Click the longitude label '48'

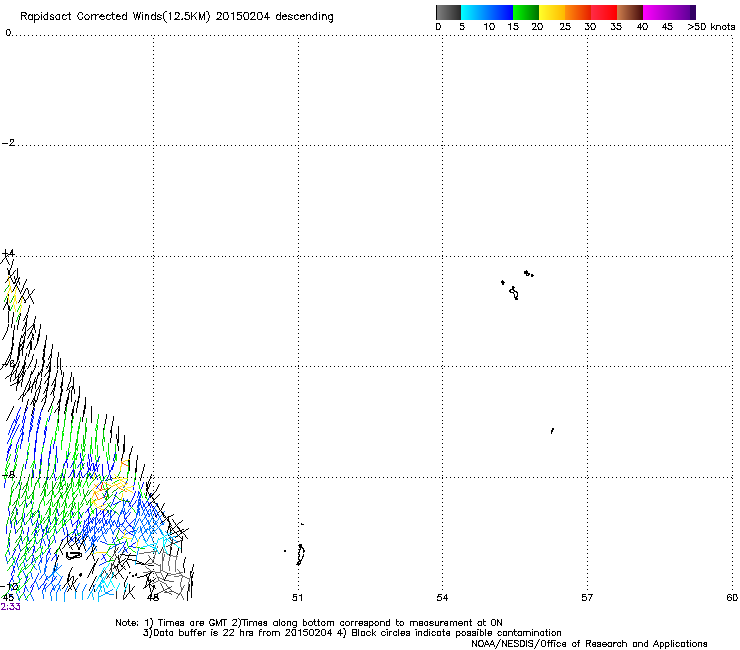point(152,598)
